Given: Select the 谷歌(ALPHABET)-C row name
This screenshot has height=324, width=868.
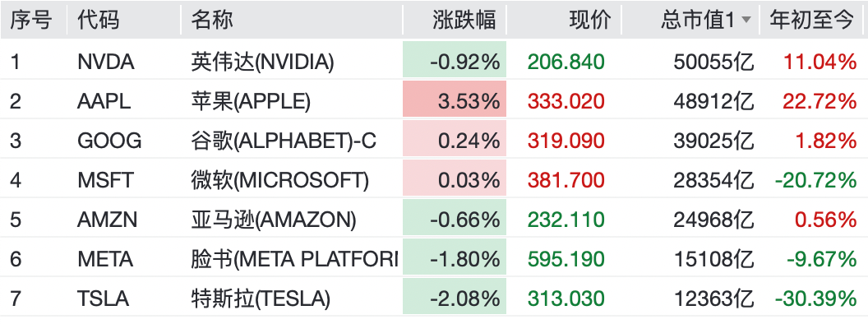Looking at the screenshot, I should click(284, 141).
